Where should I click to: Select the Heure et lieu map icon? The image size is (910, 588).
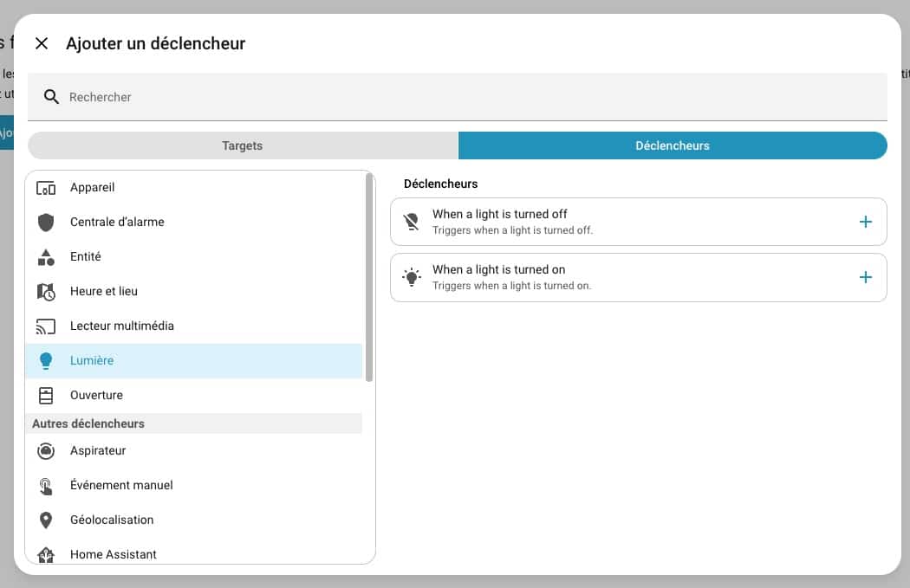(x=46, y=292)
